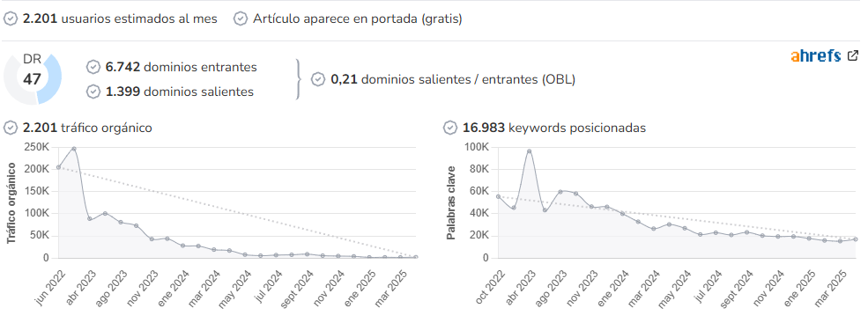Select '0,21 dominios salientes / entrantes (OBL)' text

453,79
